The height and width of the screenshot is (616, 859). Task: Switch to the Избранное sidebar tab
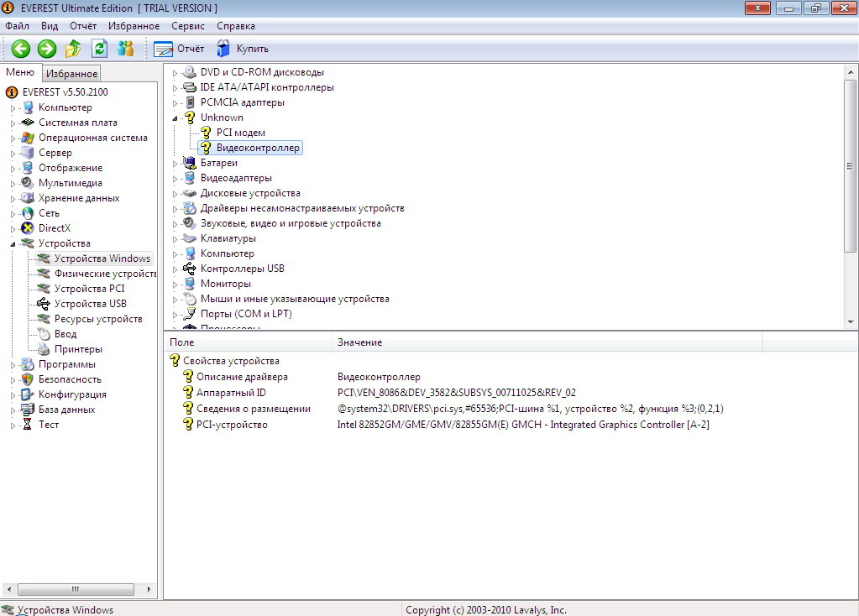71,73
